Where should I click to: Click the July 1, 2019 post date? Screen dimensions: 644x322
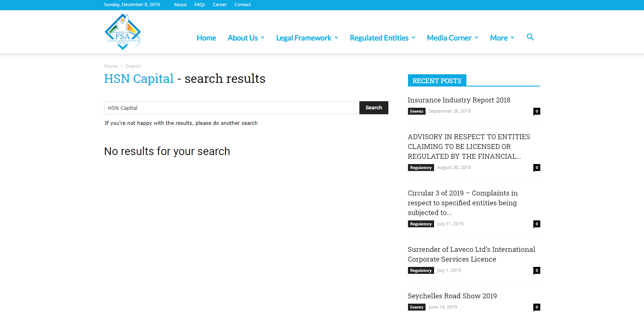tap(449, 270)
